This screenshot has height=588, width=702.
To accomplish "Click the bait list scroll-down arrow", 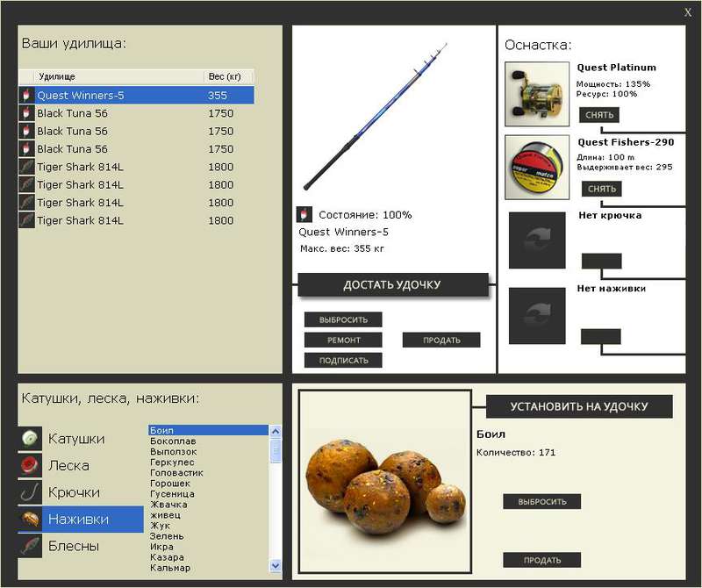I will click(276, 565).
